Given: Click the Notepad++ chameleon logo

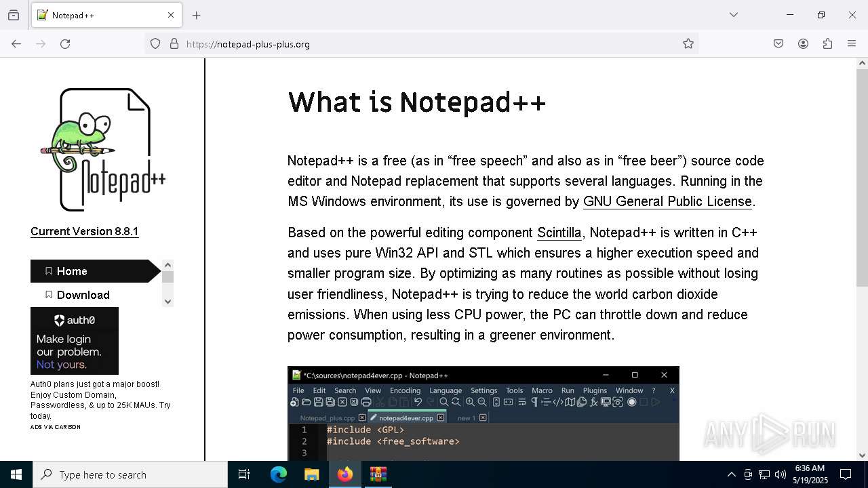Looking at the screenshot, I should 103,150.
